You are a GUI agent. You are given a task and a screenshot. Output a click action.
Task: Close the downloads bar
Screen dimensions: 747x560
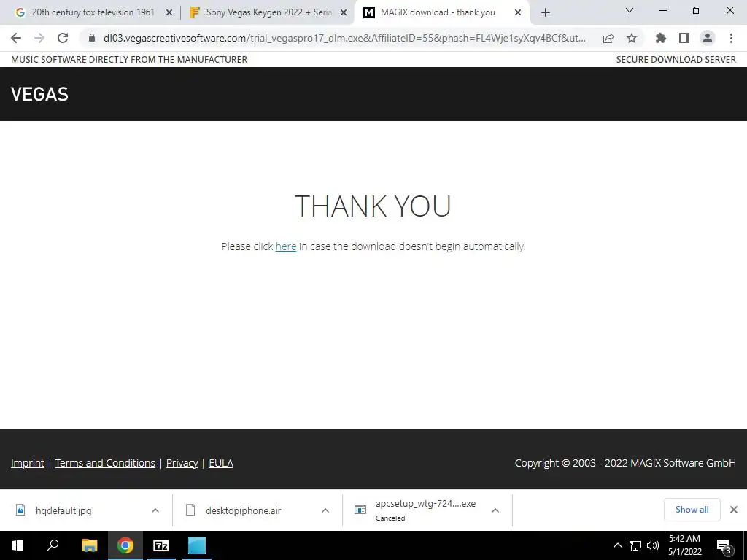click(x=734, y=510)
